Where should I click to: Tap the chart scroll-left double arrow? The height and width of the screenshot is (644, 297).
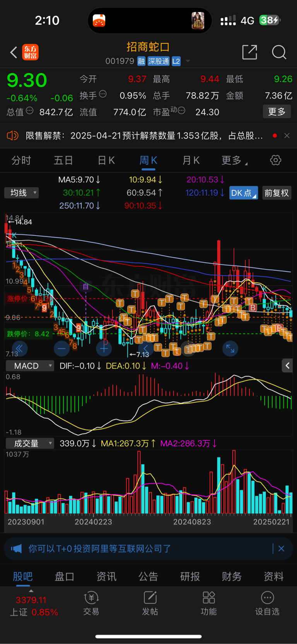(19, 348)
